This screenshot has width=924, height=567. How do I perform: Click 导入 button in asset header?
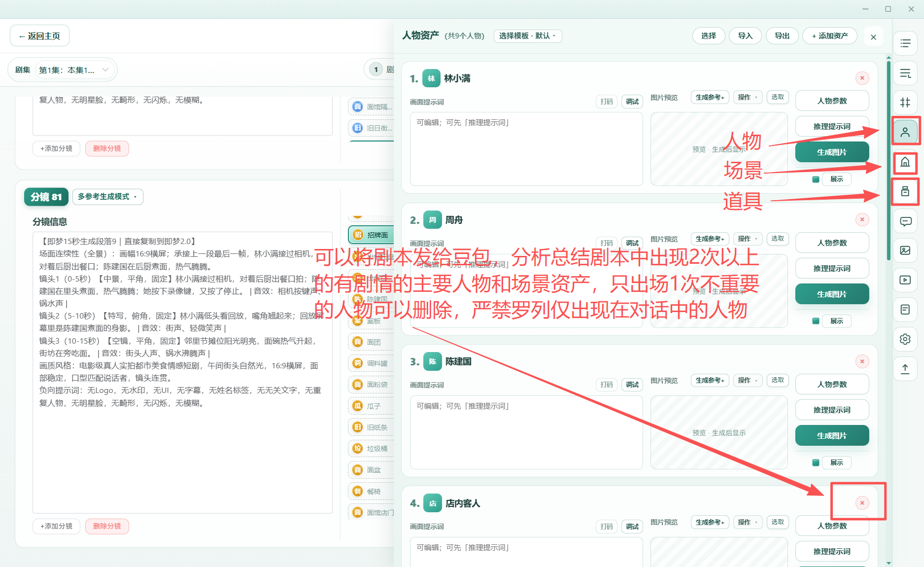click(745, 36)
